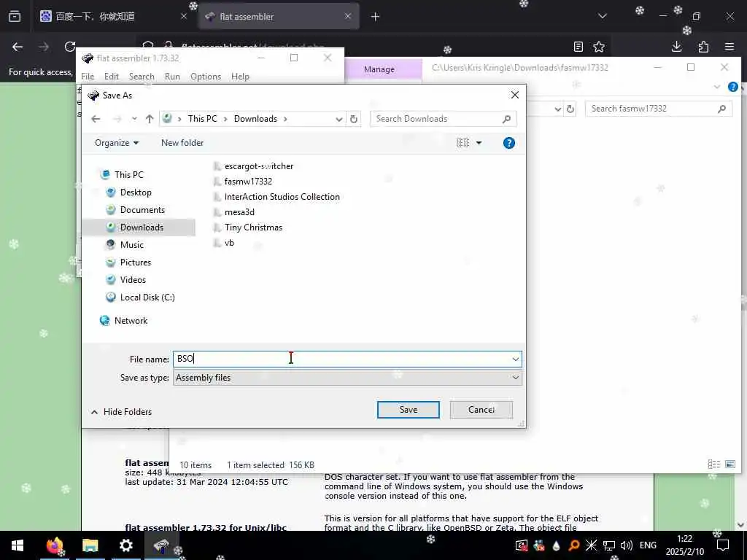Open the notification center icon
The image size is (747, 560).
tap(723, 545)
